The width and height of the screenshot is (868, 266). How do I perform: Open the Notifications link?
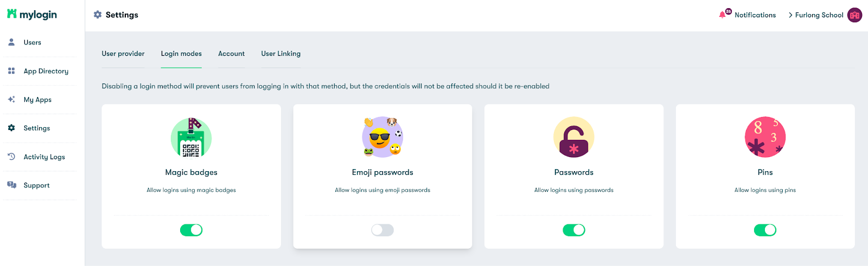(x=755, y=15)
